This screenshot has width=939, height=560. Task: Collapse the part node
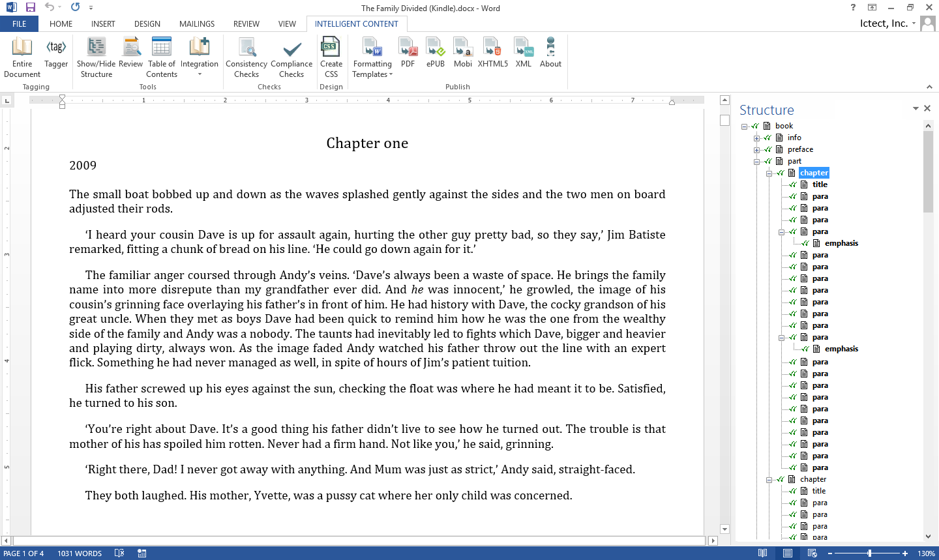click(x=756, y=162)
